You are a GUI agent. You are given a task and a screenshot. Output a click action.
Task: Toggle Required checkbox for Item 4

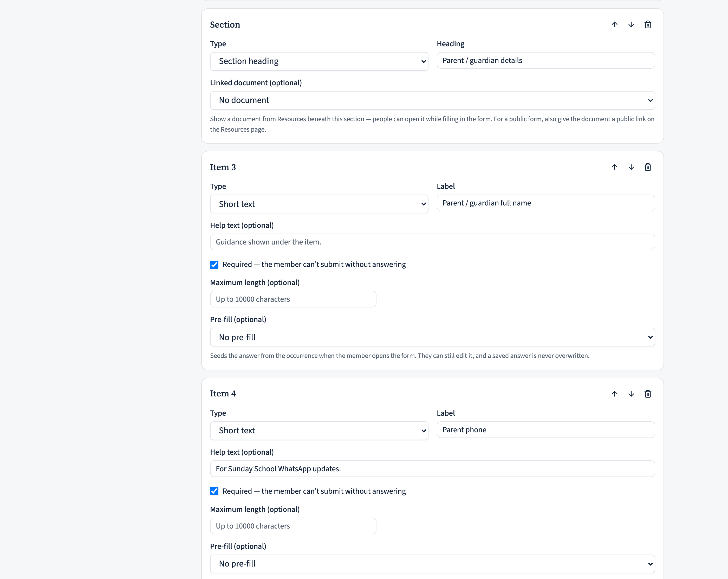point(214,491)
